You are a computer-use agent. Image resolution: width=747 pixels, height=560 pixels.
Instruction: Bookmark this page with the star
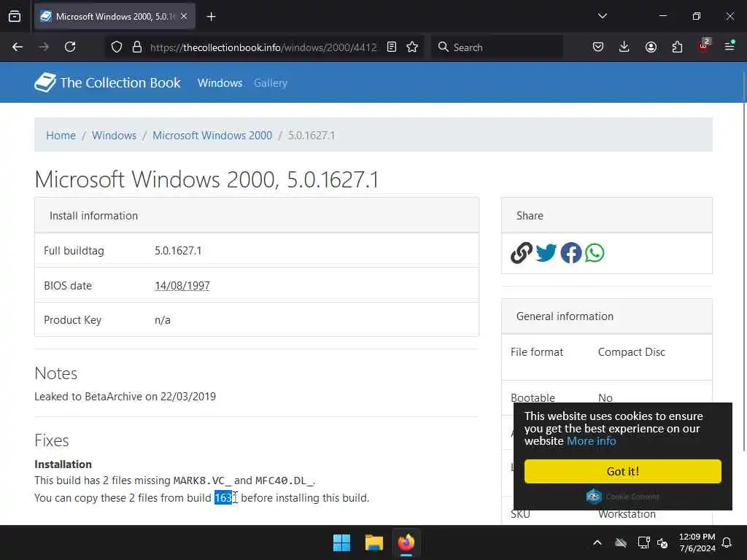point(413,47)
